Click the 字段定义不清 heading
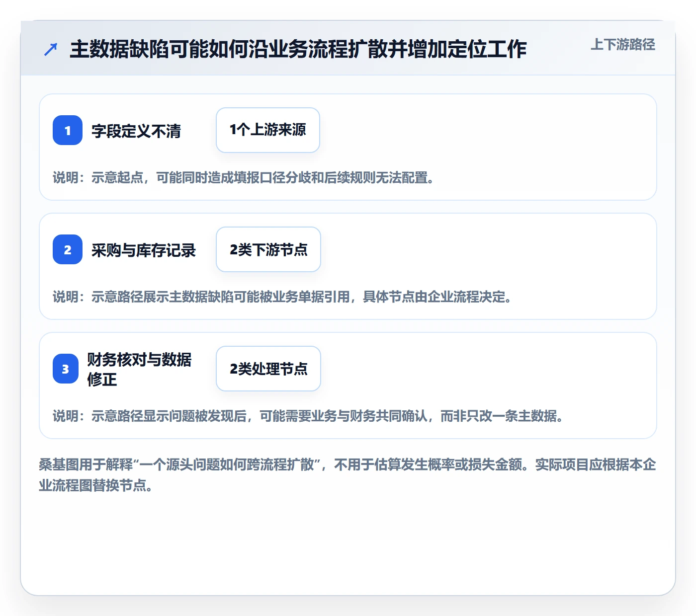696x616 pixels. point(136,131)
